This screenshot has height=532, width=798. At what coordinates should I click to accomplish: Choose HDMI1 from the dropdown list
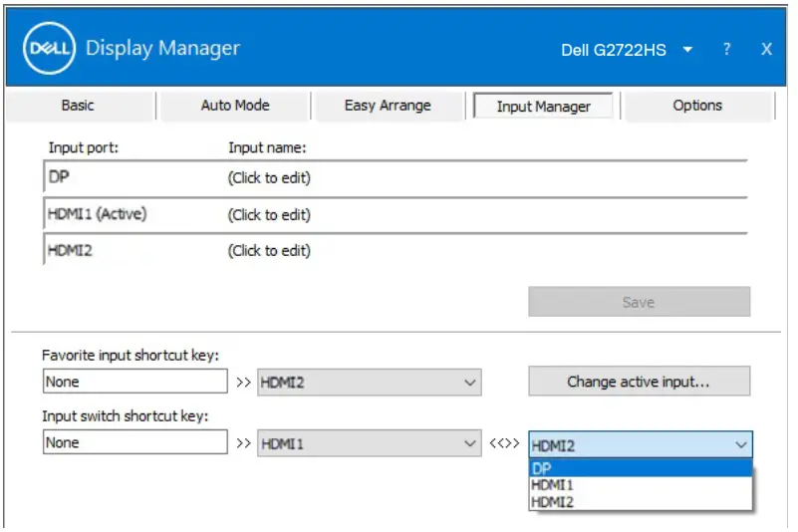pos(641,485)
